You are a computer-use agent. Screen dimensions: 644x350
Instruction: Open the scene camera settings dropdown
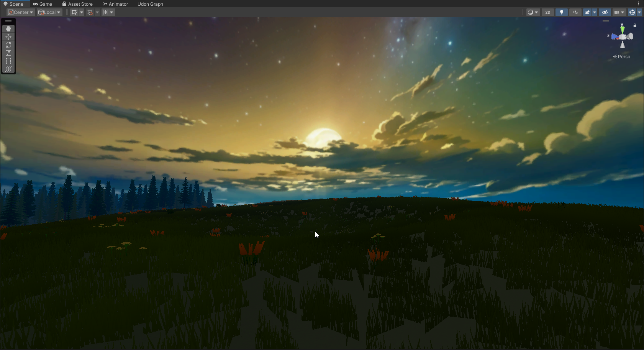pyautogui.click(x=619, y=12)
